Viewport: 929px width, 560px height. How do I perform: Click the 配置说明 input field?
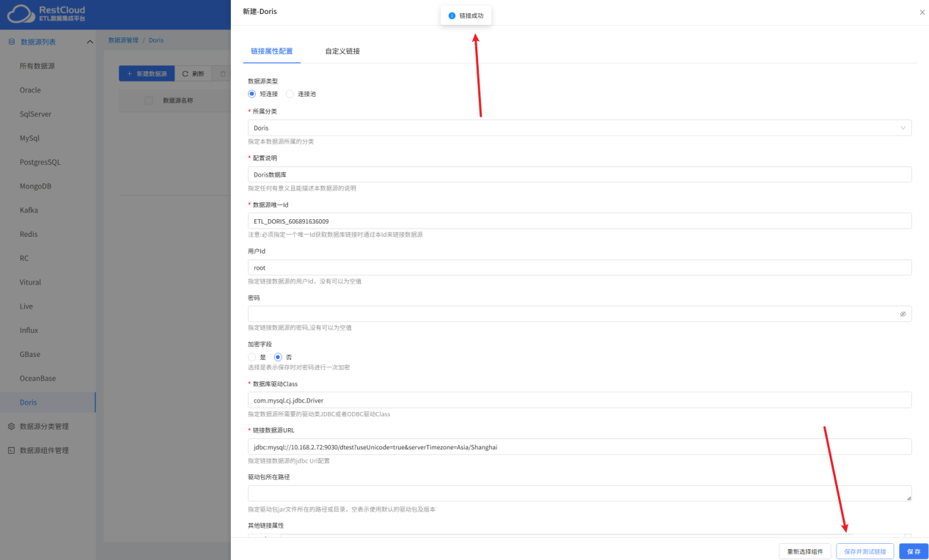tap(580, 174)
